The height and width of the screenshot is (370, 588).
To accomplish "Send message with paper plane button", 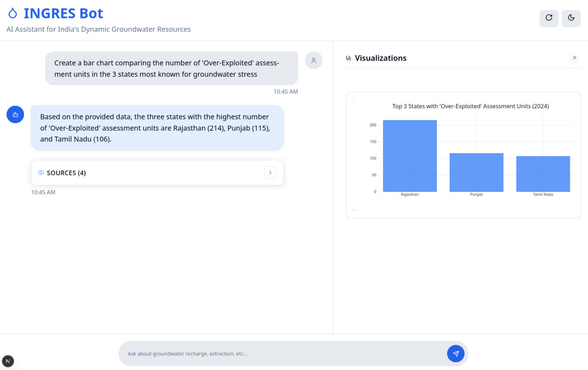I will point(455,353).
